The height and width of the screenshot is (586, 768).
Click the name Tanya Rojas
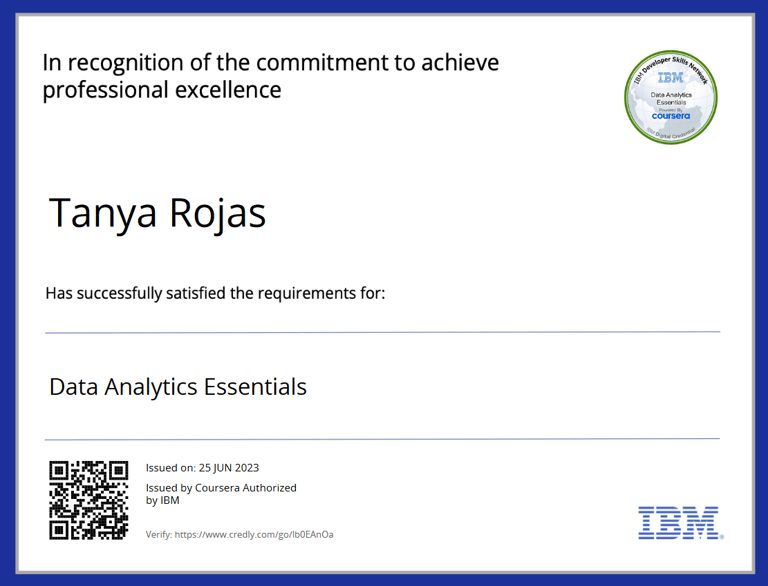click(157, 214)
